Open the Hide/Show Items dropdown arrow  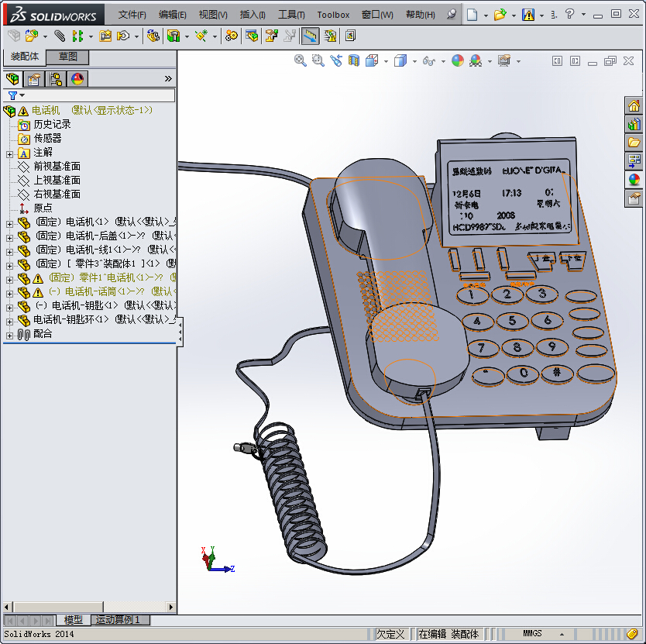443,62
